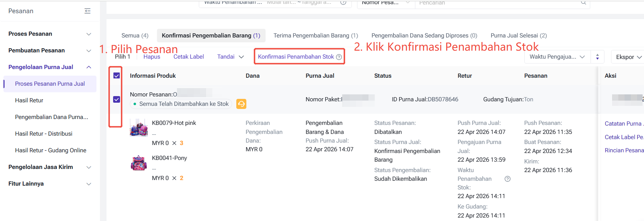The height and width of the screenshot is (221, 644).
Task: Open help icon beside Konfirmasi Penambahan Stok
Action: (339, 57)
